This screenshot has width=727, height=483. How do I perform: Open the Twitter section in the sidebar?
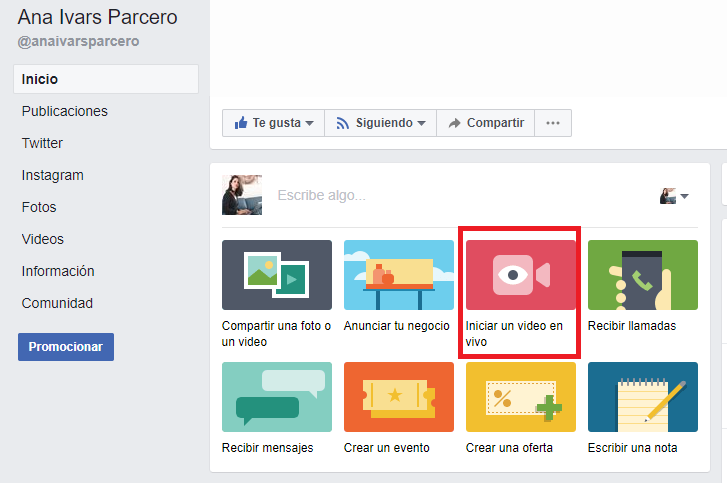[42, 143]
